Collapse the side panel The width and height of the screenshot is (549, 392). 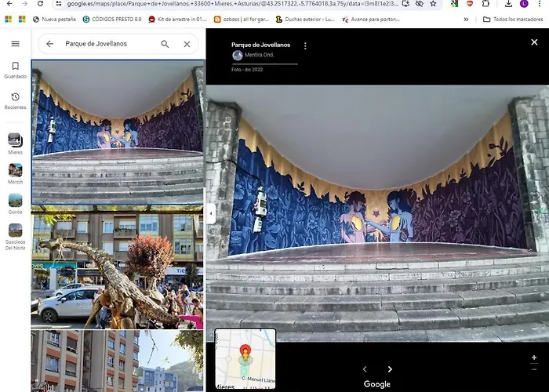pyautogui.click(x=209, y=212)
